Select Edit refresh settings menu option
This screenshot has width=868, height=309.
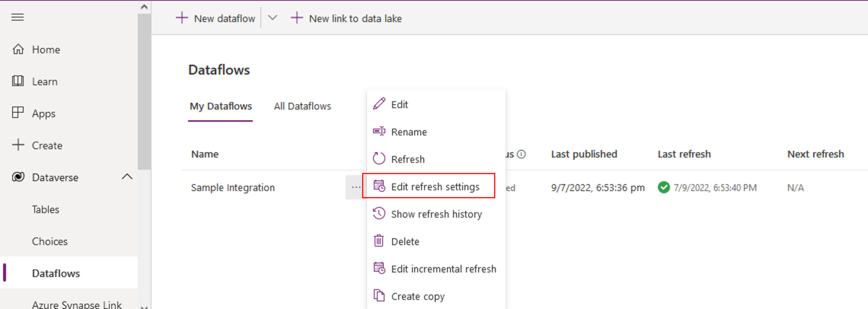click(434, 186)
